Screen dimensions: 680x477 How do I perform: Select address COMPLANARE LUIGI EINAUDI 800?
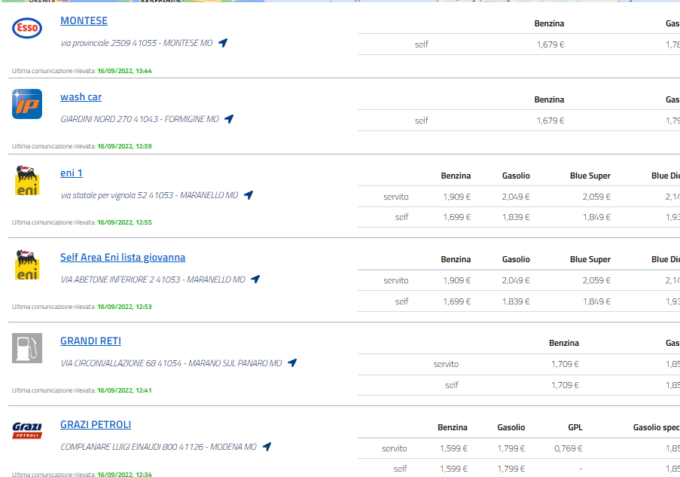tap(158, 447)
